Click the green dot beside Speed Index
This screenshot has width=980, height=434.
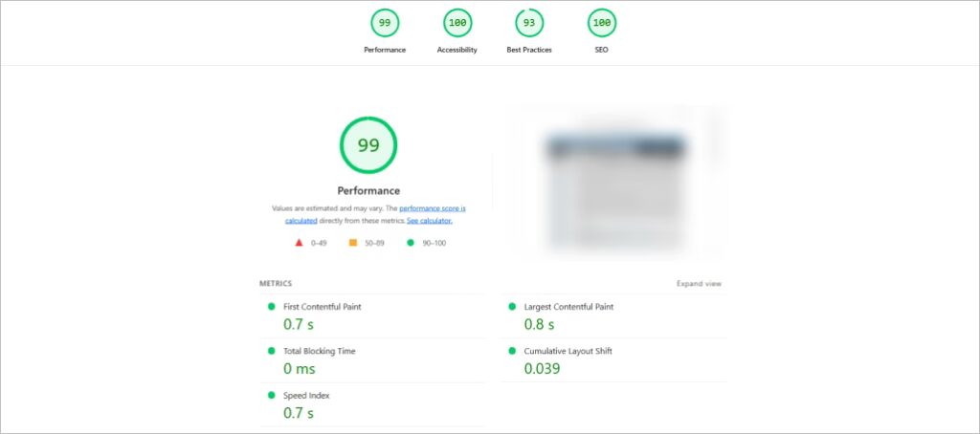[x=272, y=395]
